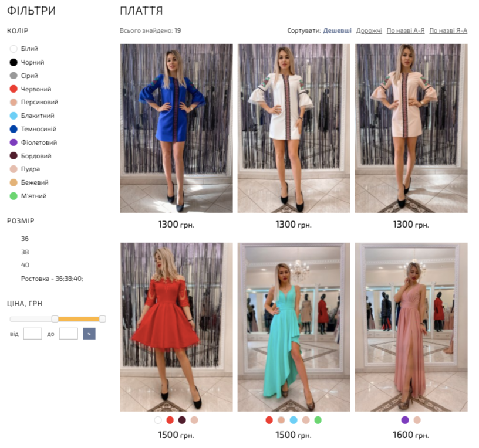Screen dimensions: 479x448
Task: Click the minimum price 'від' input field
Action: pyautogui.click(x=32, y=334)
